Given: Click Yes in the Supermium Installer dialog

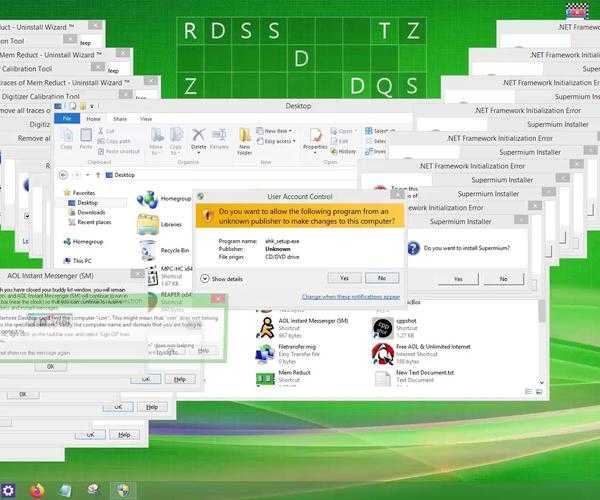Looking at the screenshot, I should (458, 279).
